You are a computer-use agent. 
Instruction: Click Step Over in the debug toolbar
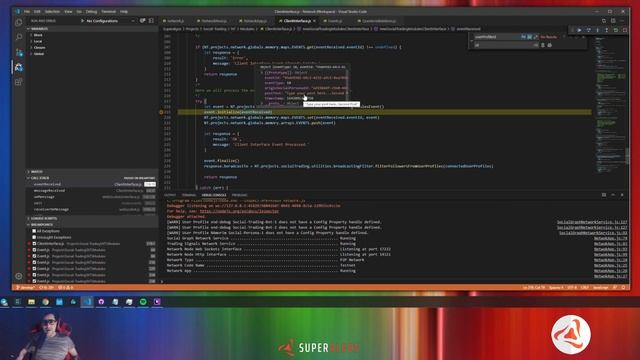coord(588,30)
